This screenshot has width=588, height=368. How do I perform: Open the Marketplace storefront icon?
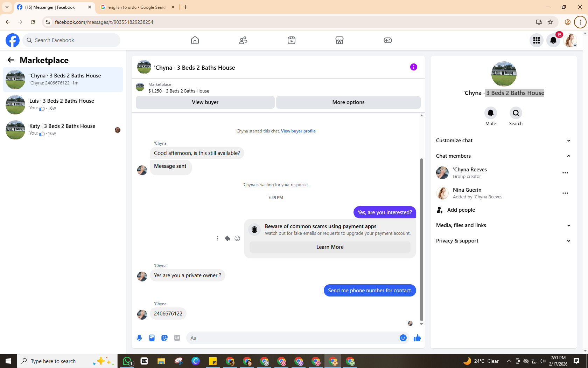coord(339,40)
